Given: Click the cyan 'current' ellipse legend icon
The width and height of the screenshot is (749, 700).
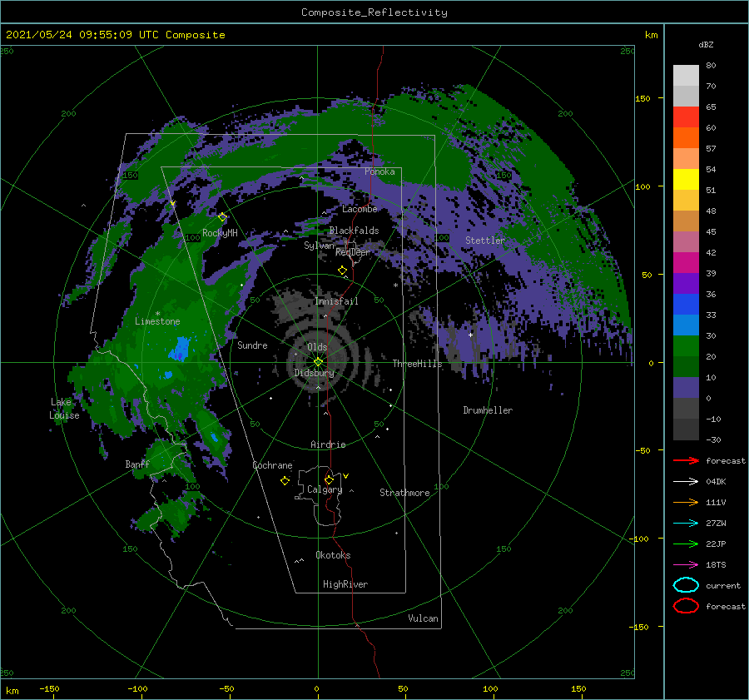Looking at the screenshot, I should pos(686,585).
